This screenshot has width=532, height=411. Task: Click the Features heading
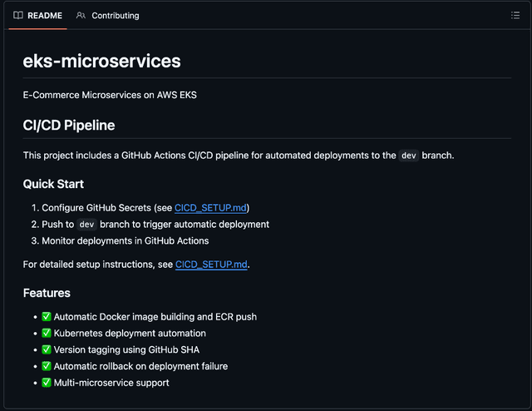[x=47, y=293]
